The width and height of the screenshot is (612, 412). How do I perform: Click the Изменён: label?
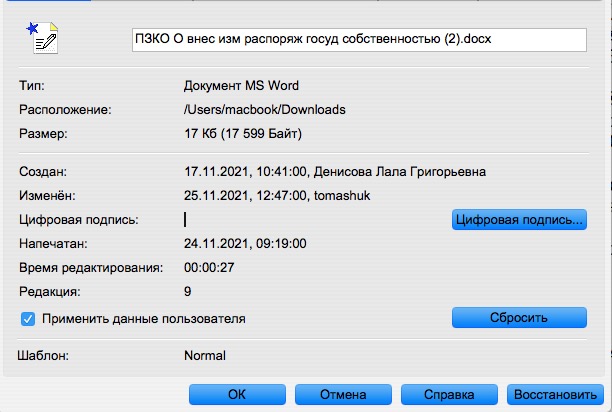47,195
